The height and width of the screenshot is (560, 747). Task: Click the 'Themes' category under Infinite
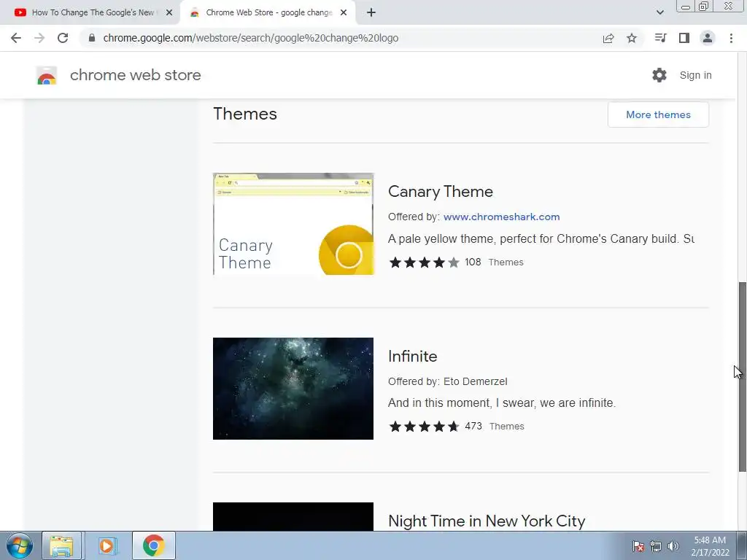pos(507,426)
